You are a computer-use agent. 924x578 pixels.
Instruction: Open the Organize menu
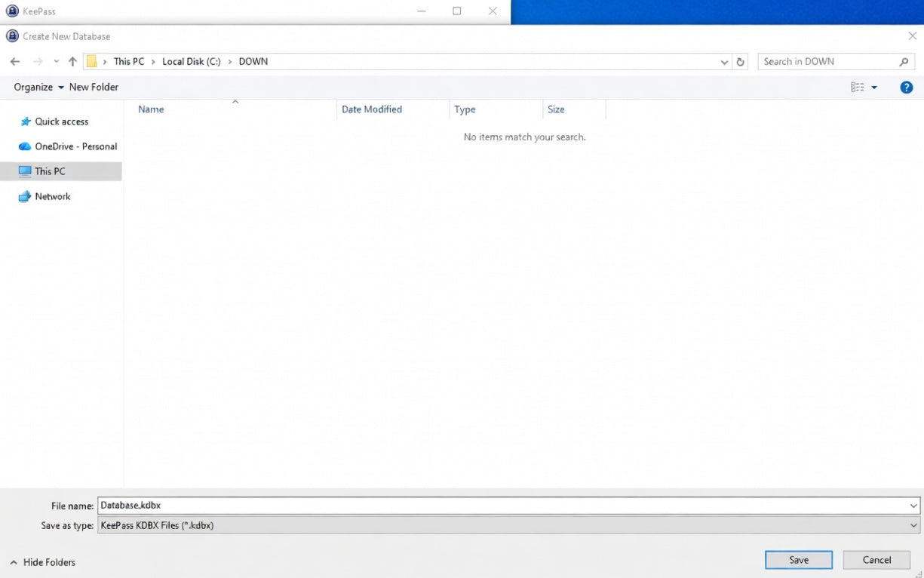tap(38, 88)
